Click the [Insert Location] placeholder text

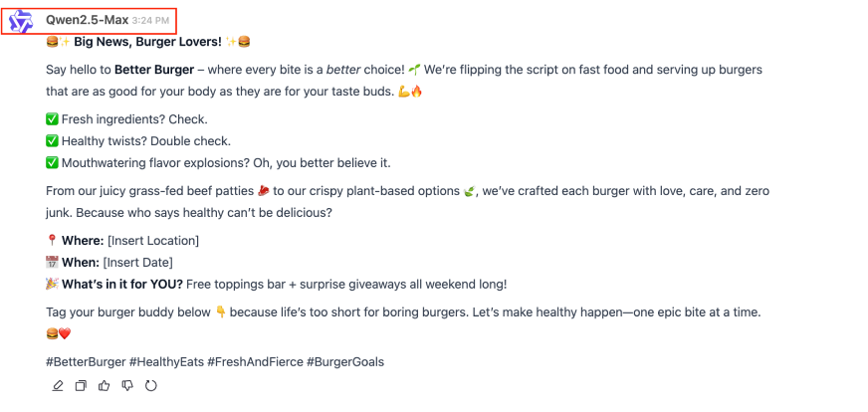click(x=153, y=241)
